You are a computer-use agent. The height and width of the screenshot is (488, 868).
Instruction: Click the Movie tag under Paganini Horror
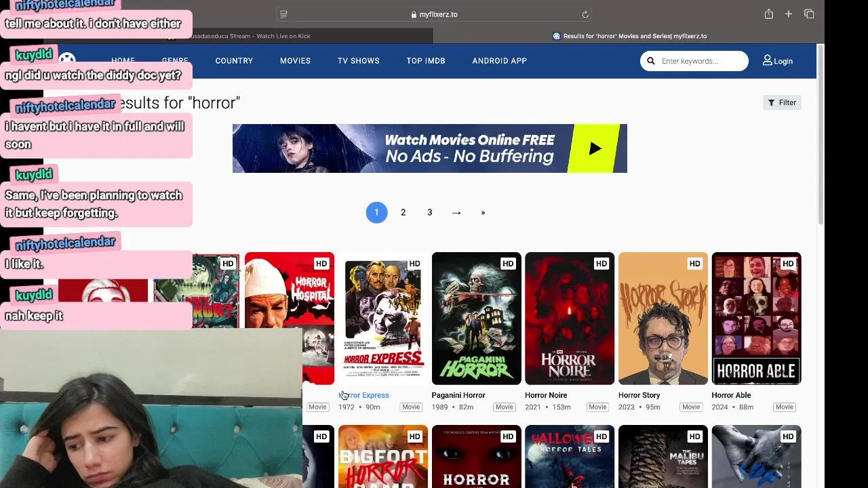click(x=505, y=407)
